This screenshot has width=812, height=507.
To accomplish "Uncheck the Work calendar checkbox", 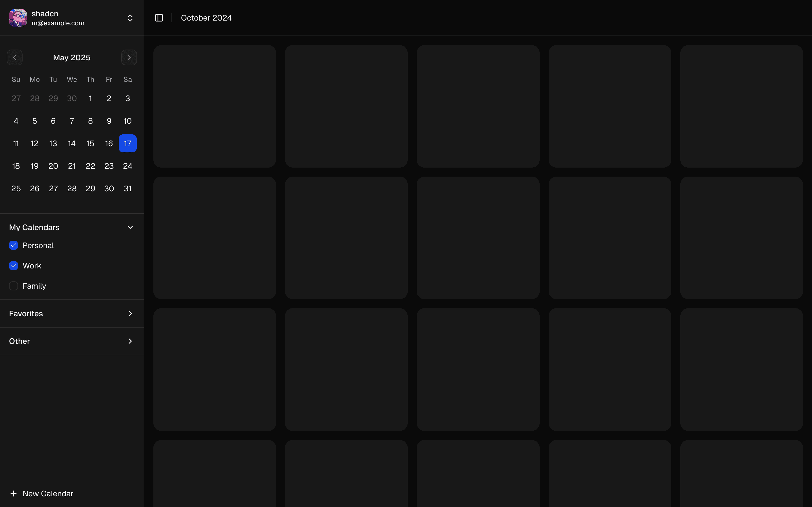I will coord(14,266).
